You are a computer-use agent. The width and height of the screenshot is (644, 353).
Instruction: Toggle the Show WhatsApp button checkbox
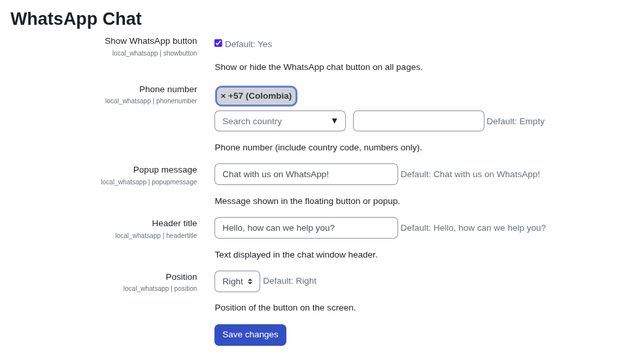click(x=218, y=43)
